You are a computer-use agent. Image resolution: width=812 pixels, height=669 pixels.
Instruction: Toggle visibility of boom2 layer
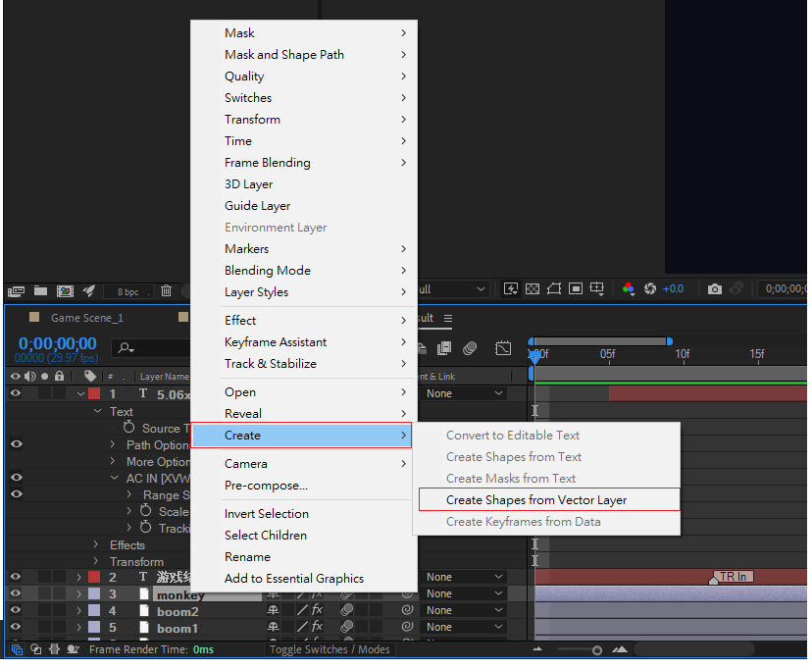click(x=15, y=610)
